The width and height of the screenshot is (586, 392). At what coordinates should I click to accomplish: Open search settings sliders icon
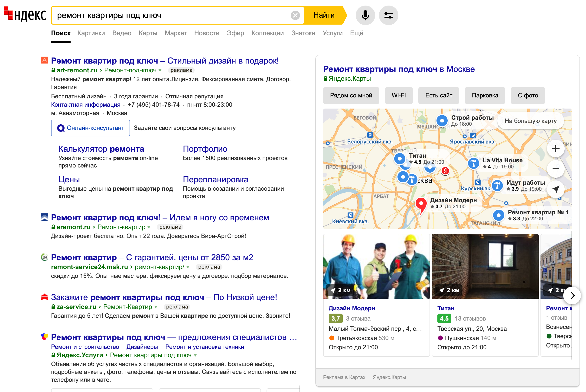pyautogui.click(x=388, y=15)
